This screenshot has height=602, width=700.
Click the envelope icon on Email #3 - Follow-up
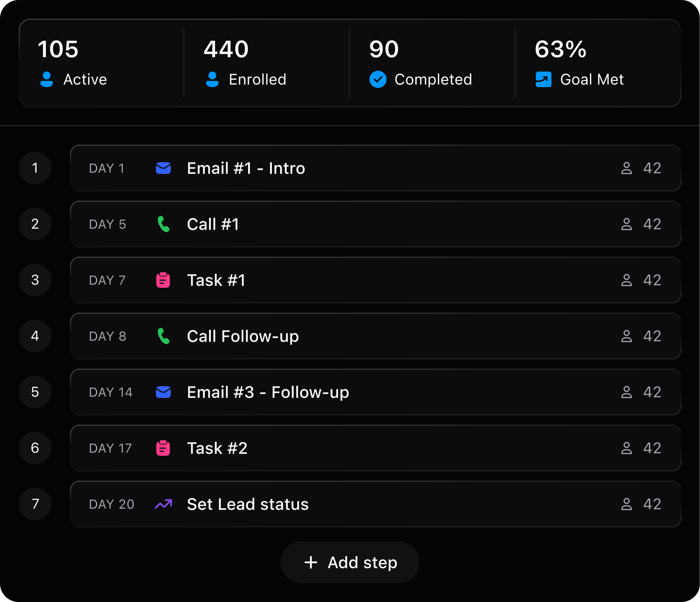[163, 392]
